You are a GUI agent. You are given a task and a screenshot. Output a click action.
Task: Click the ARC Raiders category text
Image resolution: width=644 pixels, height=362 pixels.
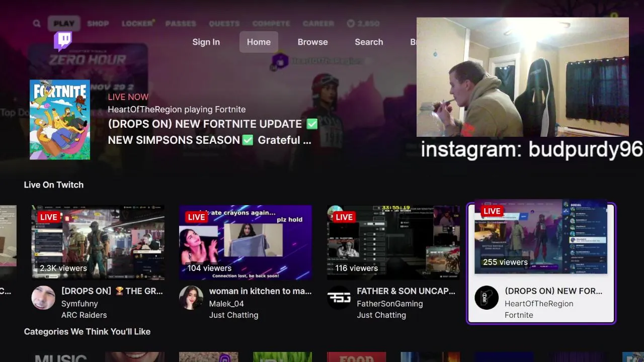tap(84, 315)
